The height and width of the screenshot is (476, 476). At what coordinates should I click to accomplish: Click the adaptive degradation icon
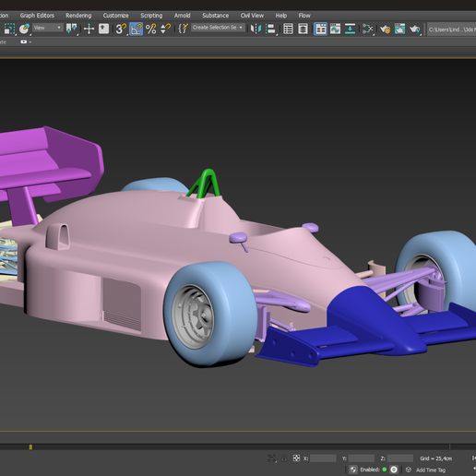[x=353, y=470]
